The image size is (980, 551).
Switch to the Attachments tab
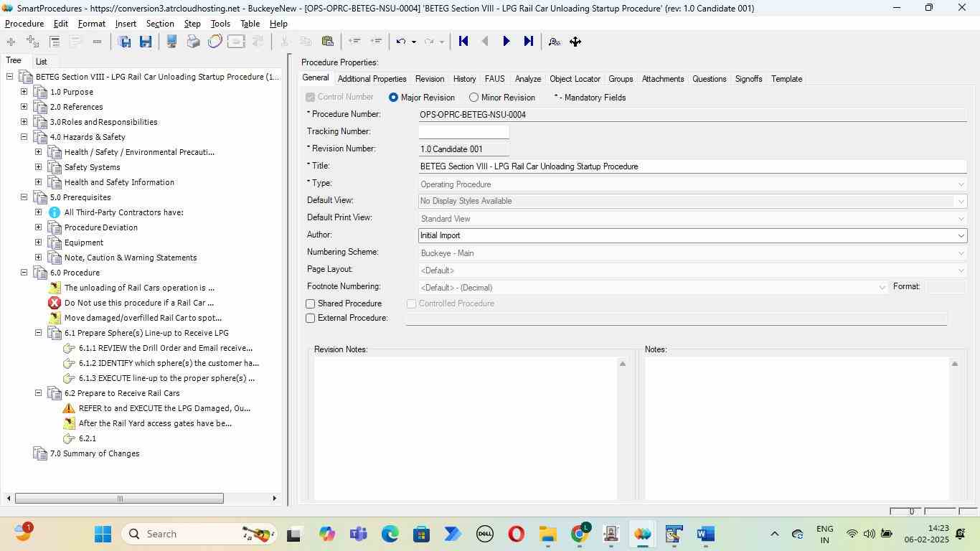(x=663, y=79)
